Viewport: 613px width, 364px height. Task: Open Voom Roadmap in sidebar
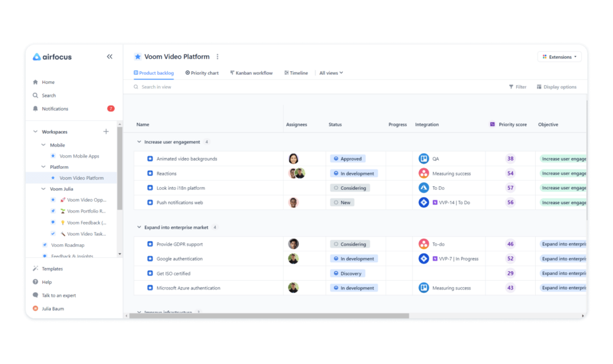point(68,245)
